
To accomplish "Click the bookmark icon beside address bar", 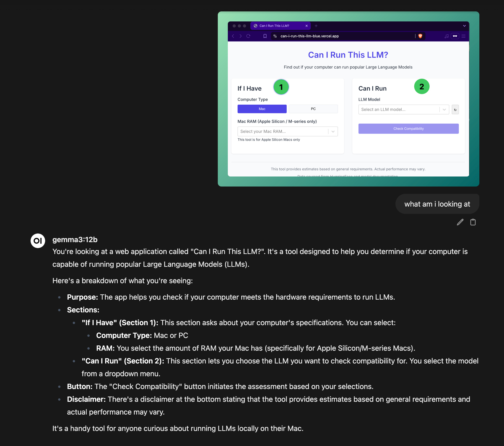I will (265, 36).
